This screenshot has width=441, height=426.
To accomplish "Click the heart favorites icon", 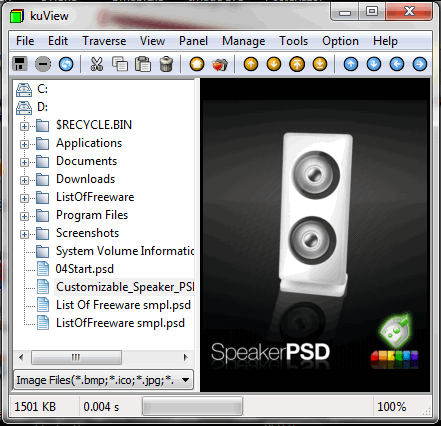I will 220,64.
